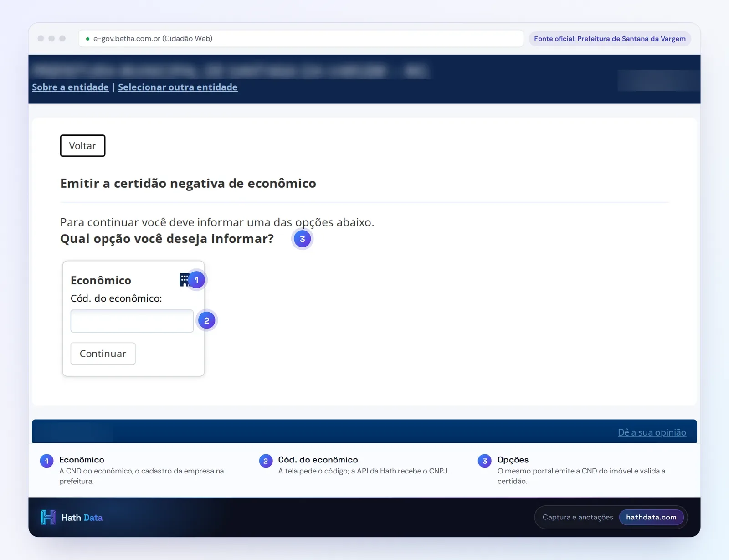Click the Hath Data logo icon

coord(48,517)
